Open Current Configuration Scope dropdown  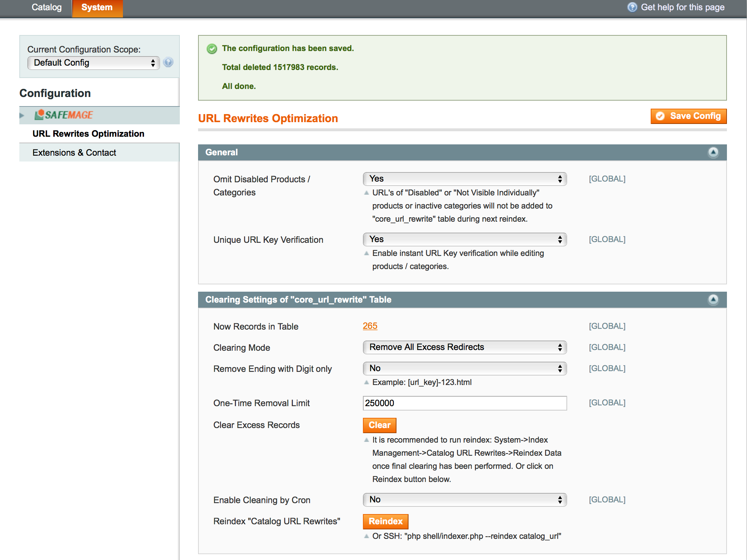[93, 63]
